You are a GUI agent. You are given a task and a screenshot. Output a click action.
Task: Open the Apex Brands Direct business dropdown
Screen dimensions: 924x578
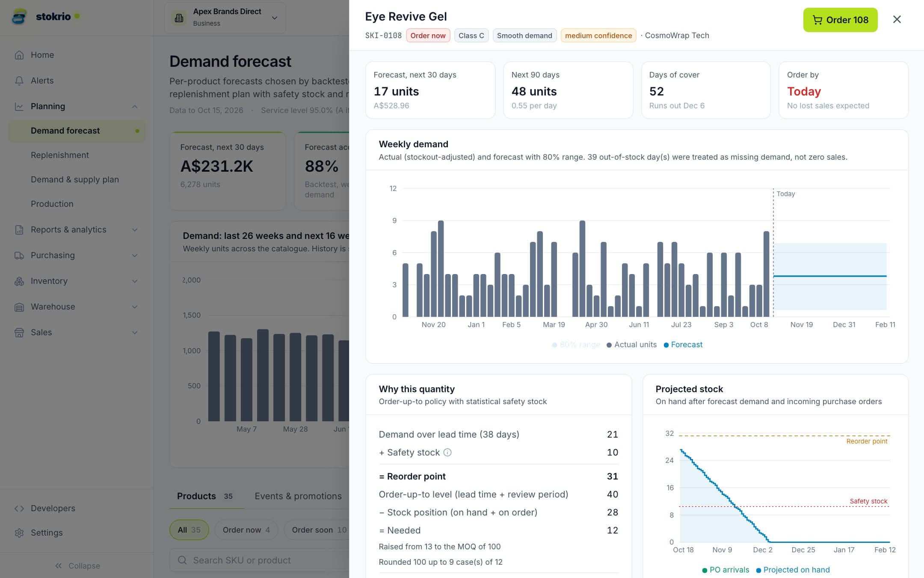click(x=225, y=18)
